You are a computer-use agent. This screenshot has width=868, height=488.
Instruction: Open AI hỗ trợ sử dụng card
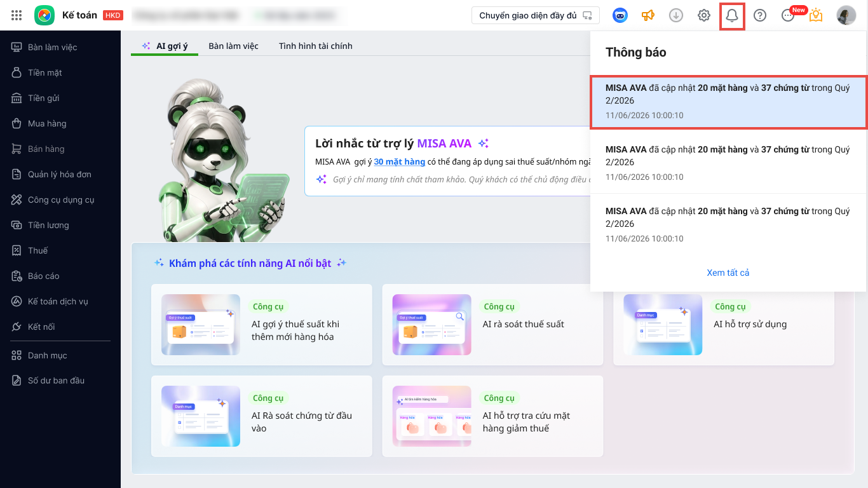[x=724, y=325]
